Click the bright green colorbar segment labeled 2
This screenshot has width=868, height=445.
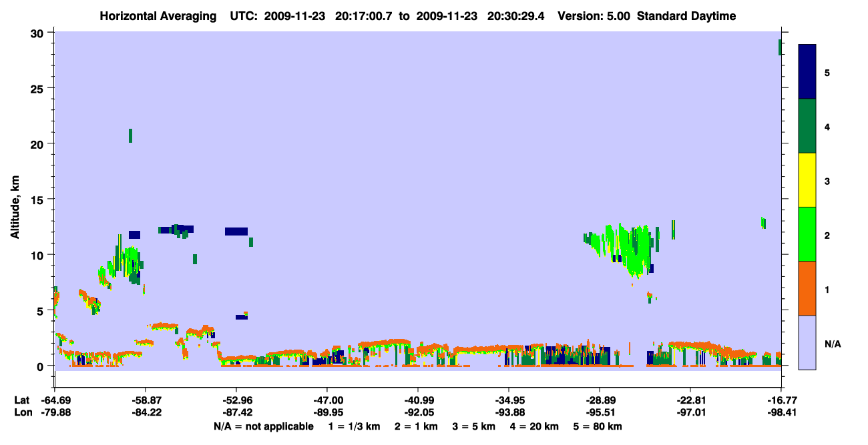807,234
